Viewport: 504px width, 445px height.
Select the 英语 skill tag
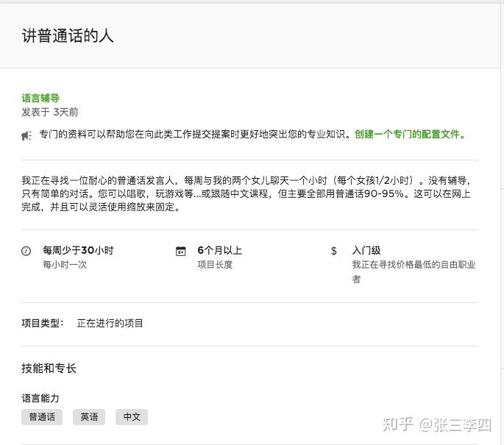(x=89, y=417)
